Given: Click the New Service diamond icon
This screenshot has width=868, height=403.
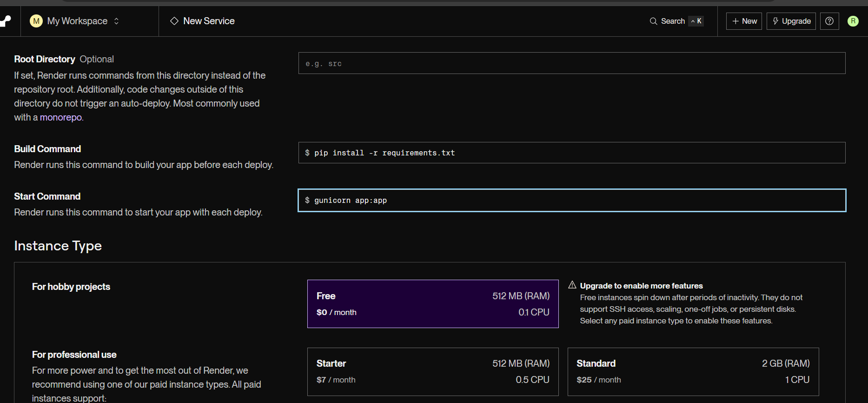Looking at the screenshot, I should point(174,21).
